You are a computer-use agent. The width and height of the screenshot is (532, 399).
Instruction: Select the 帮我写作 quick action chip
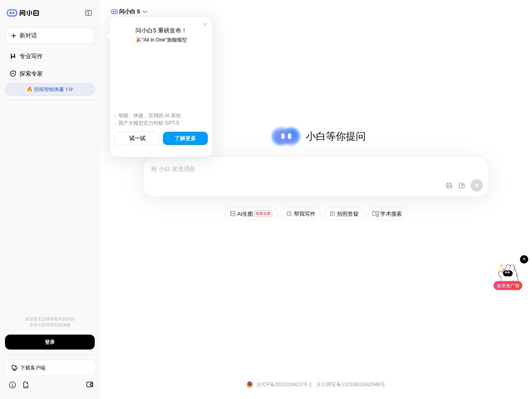point(301,214)
